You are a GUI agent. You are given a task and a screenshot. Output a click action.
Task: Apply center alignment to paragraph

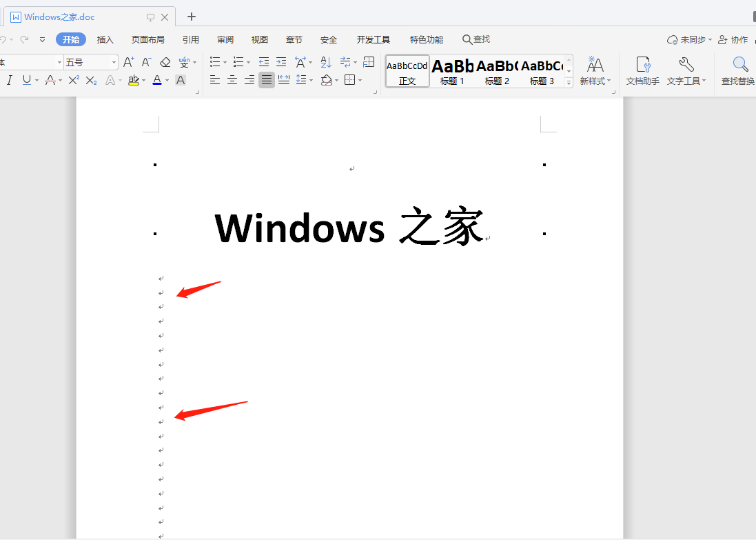[232, 80]
